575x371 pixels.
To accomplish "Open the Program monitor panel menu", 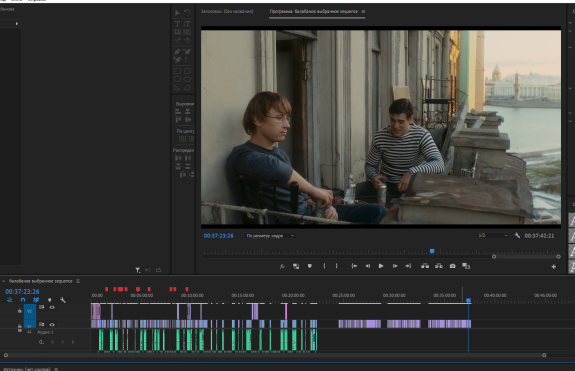I will point(363,11).
